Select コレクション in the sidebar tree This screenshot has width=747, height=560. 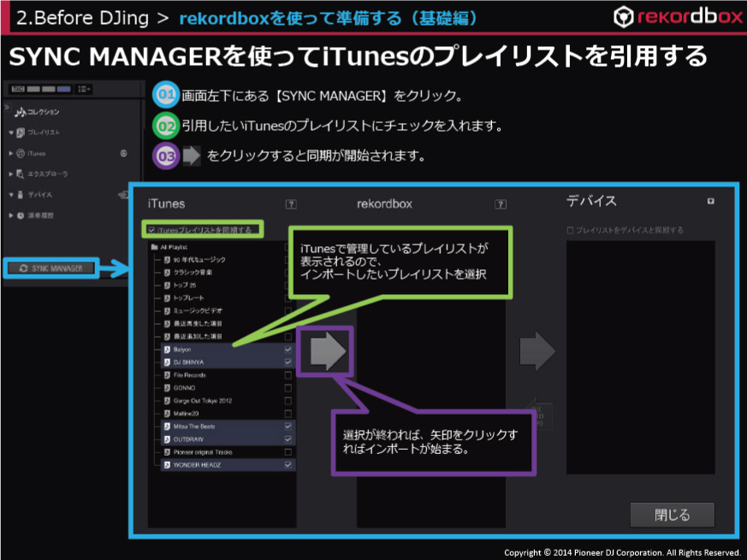[x=37, y=112]
